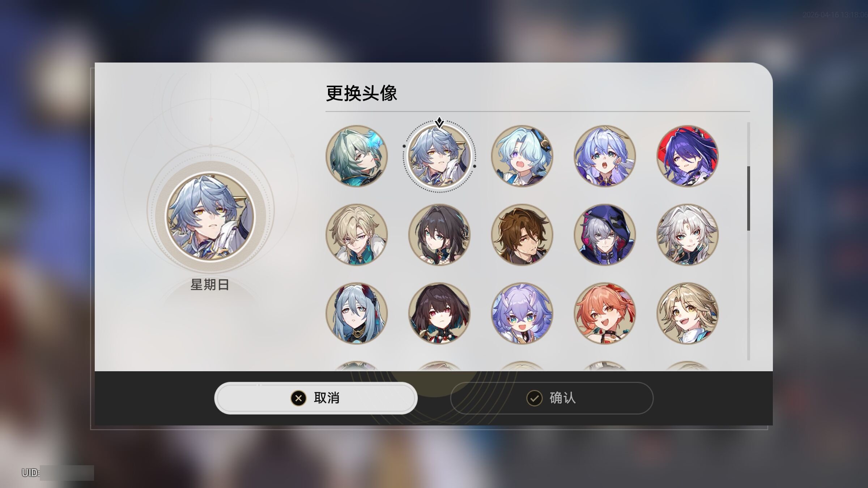Select the highlighted Sunday avatar in grid
Viewport: 868px width, 488px height.
439,156
